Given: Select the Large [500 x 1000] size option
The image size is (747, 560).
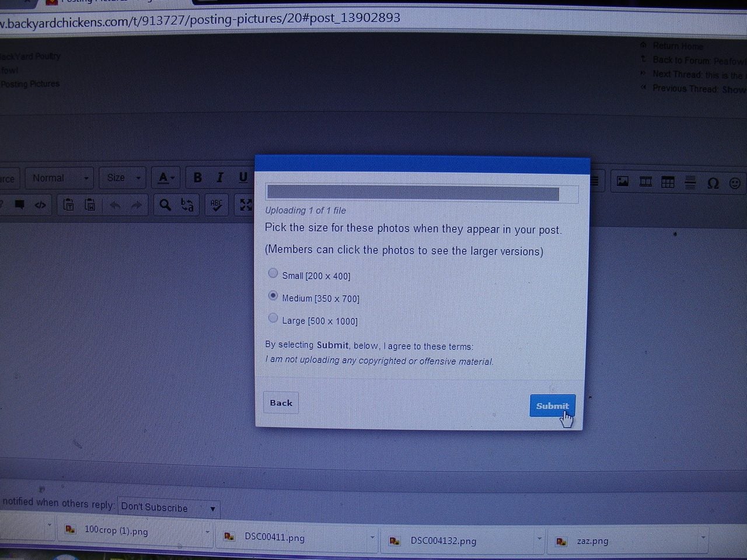Looking at the screenshot, I should [273, 318].
